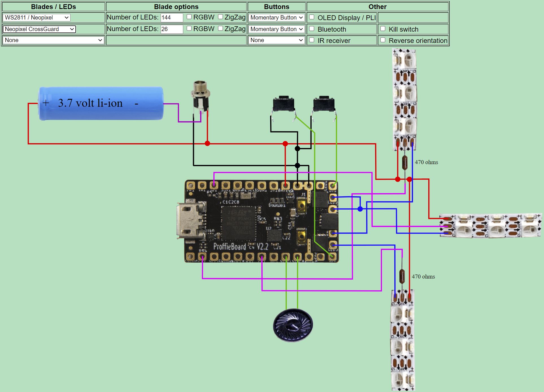This screenshot has width=544, height=392.
Task: Click the charge port jack connector
Action: pos(200,96)
